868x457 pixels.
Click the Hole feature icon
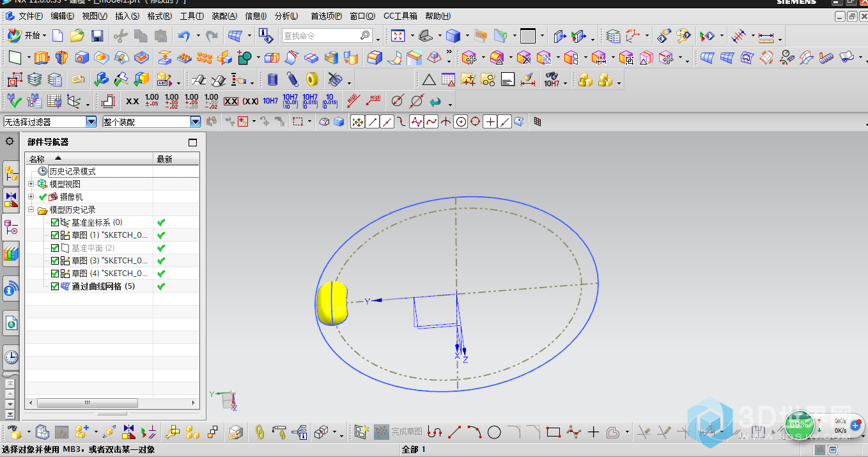click(82, 58)
